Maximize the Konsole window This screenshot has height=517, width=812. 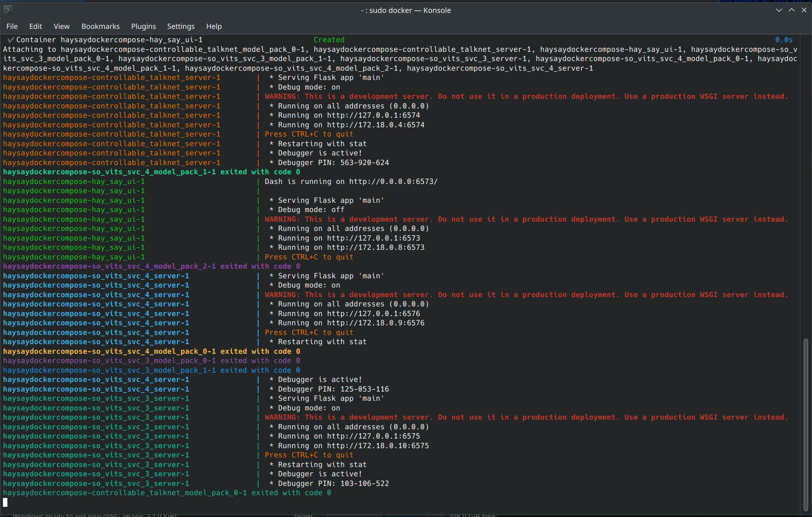[791, 10]
